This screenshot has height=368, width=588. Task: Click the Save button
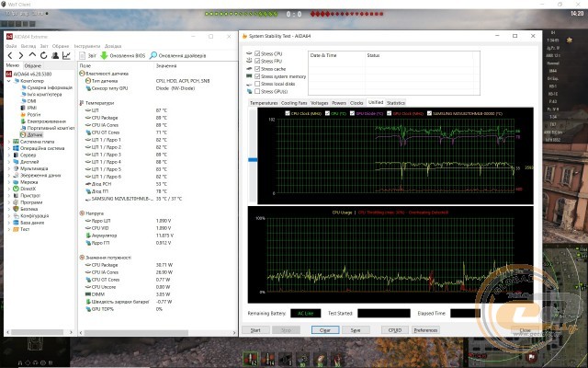coord(356,330)
